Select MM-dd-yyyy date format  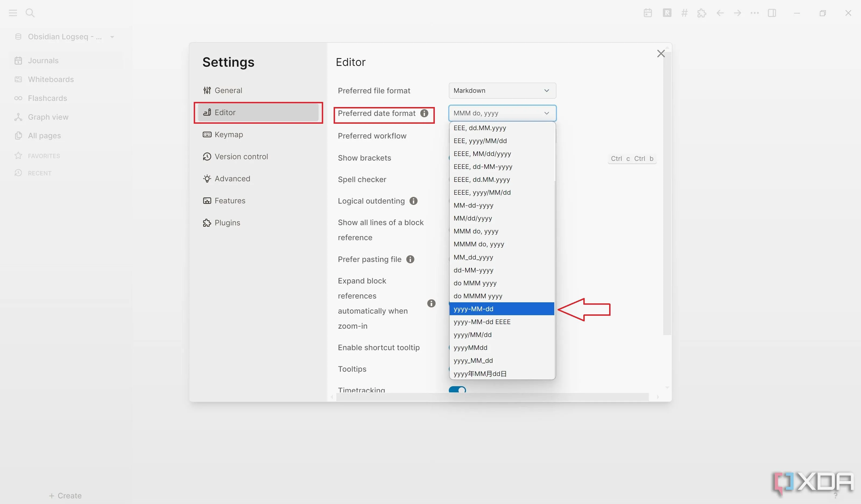click(x=502, y=205)
